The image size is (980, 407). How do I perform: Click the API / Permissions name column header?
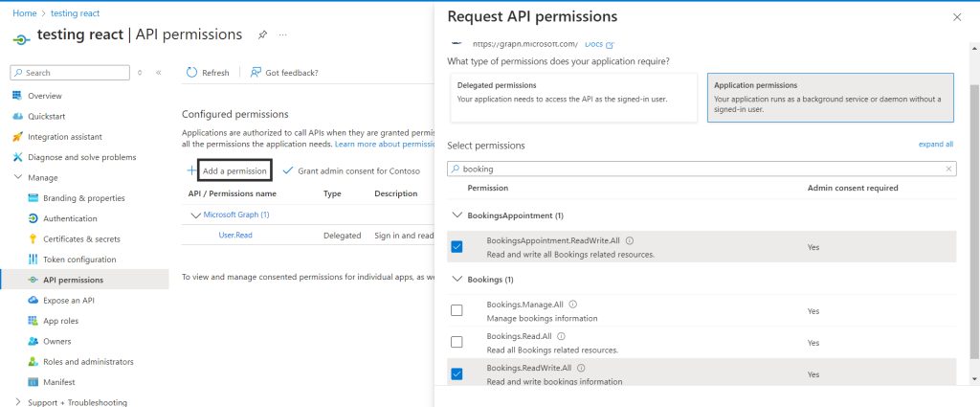[x=232, y=193]
